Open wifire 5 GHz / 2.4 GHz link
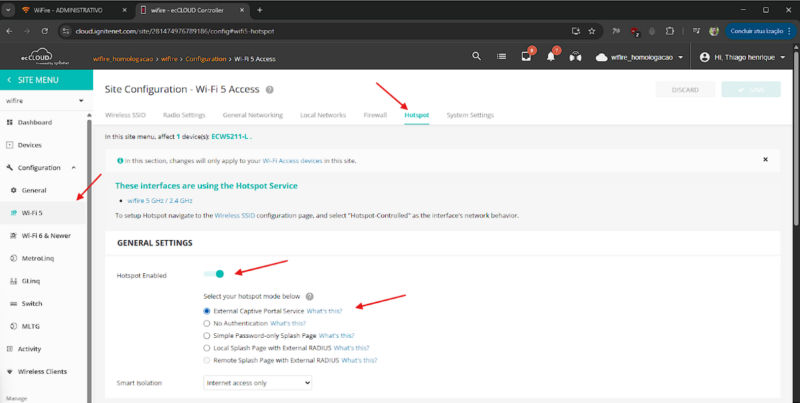The height and width of the screenshot is (403, 800). coord(160,201)
